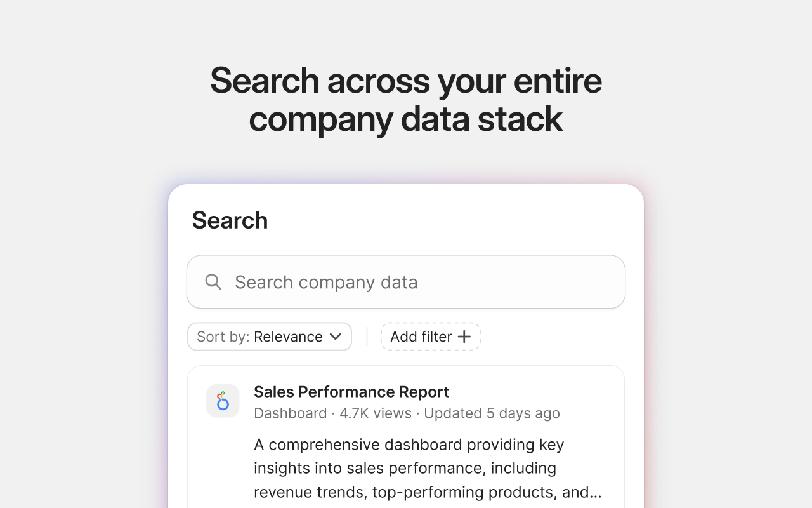
Task: Click the 'insights into sales performance' line
Action: tap(405, 468)
